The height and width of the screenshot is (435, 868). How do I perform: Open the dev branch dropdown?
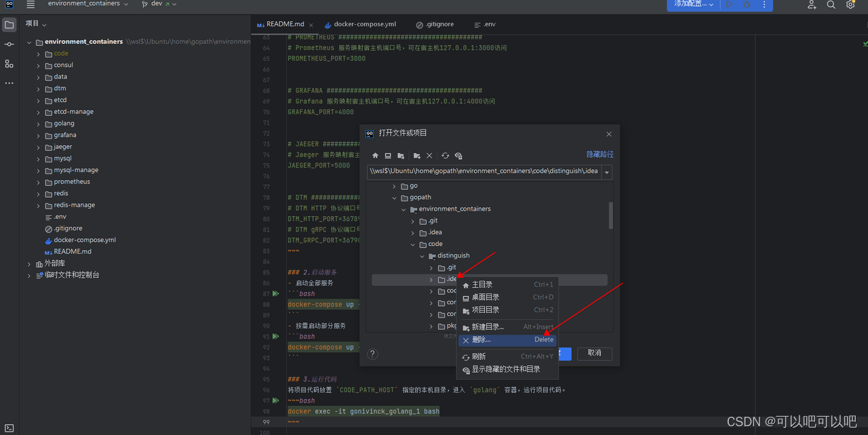pos(159,4)
